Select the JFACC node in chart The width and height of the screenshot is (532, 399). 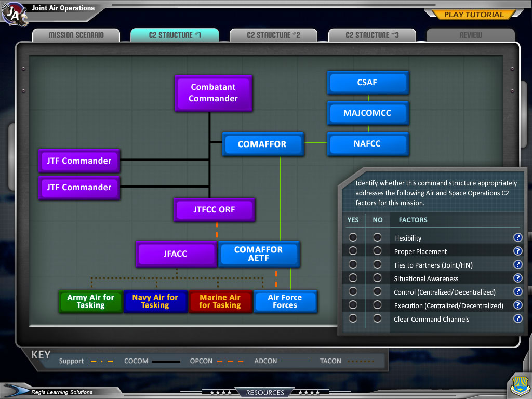click(x=176, y=254)
